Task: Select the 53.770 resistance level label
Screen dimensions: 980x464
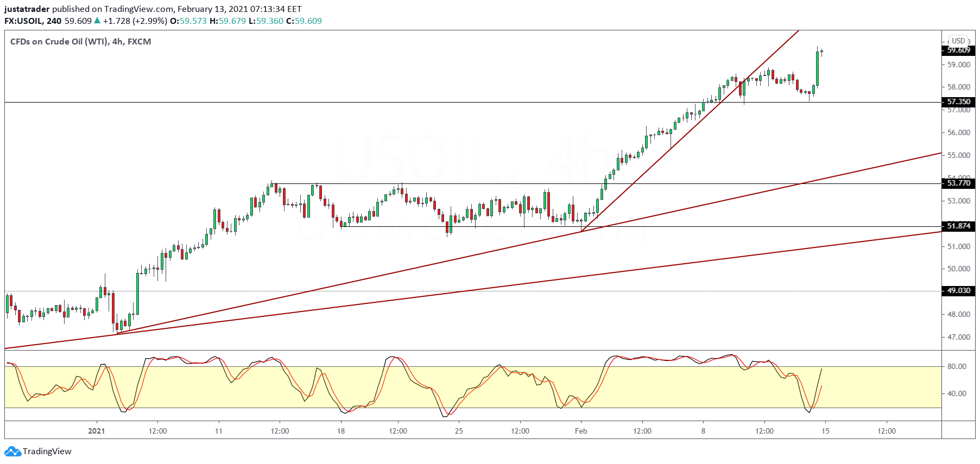Action: tap(958, 183)
